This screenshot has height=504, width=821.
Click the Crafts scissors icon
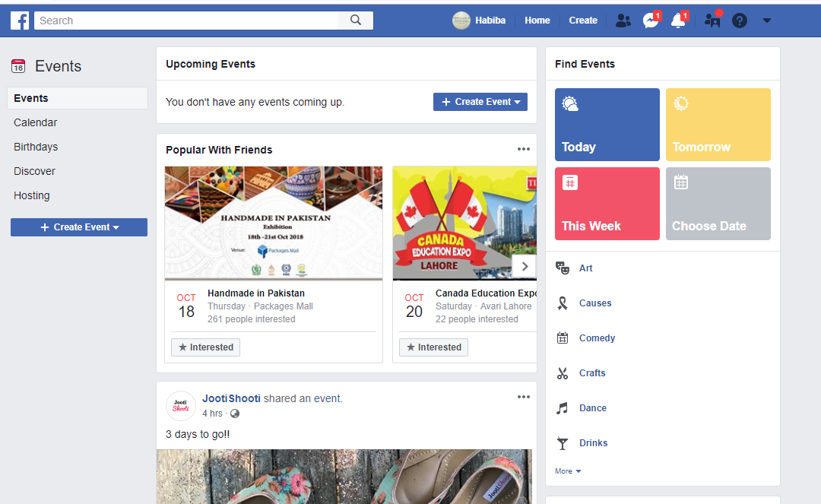[x=563, y=373]
